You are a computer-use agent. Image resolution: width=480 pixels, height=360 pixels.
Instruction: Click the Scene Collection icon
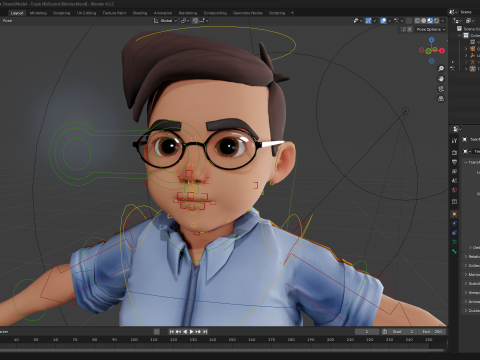click(x=459, y=29)
